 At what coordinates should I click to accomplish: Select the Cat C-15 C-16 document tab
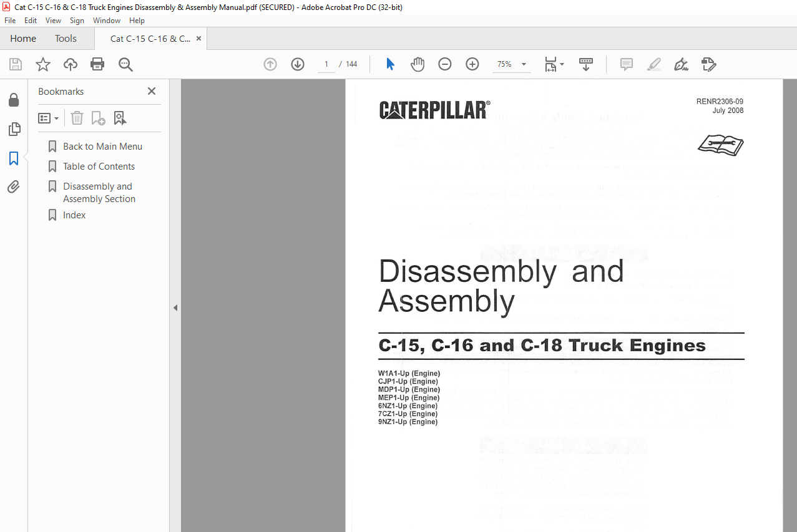pyautogui.click(x=150, y=39)
